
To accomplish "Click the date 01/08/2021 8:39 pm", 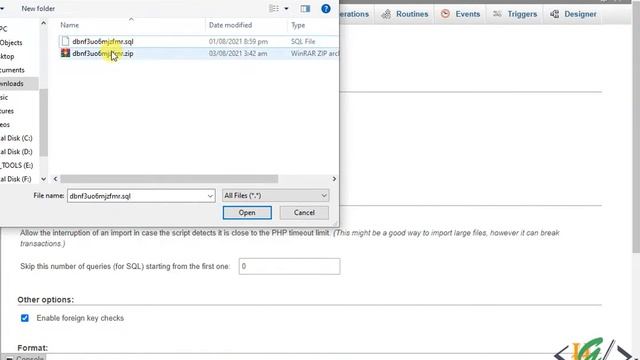I will (x=238, y=41).
